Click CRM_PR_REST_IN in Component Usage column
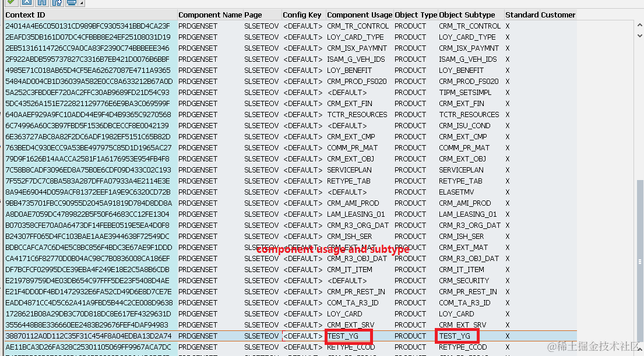The height and width of the screenshot is (356, 644). pyautogui.click(x=356, y=292)
